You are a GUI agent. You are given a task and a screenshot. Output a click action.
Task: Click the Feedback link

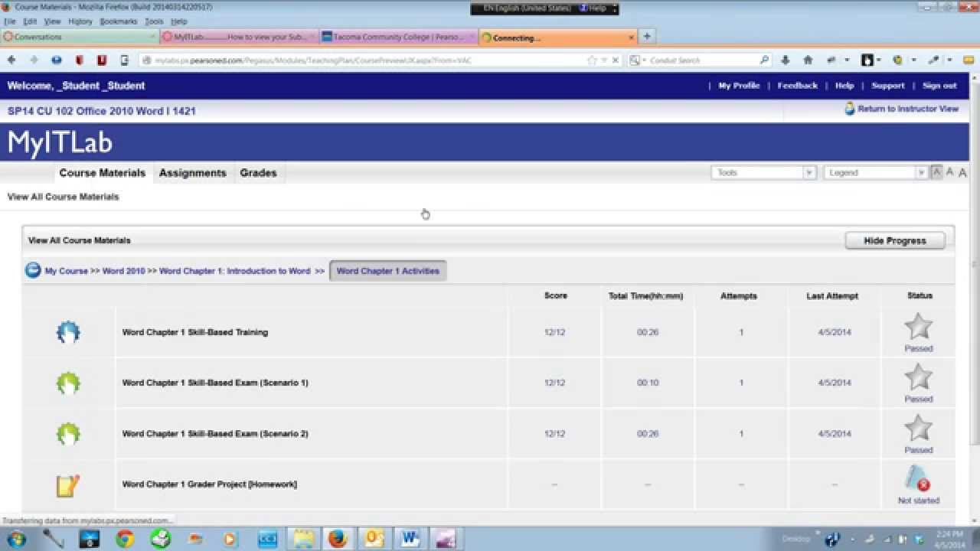(x=798, y=86)
